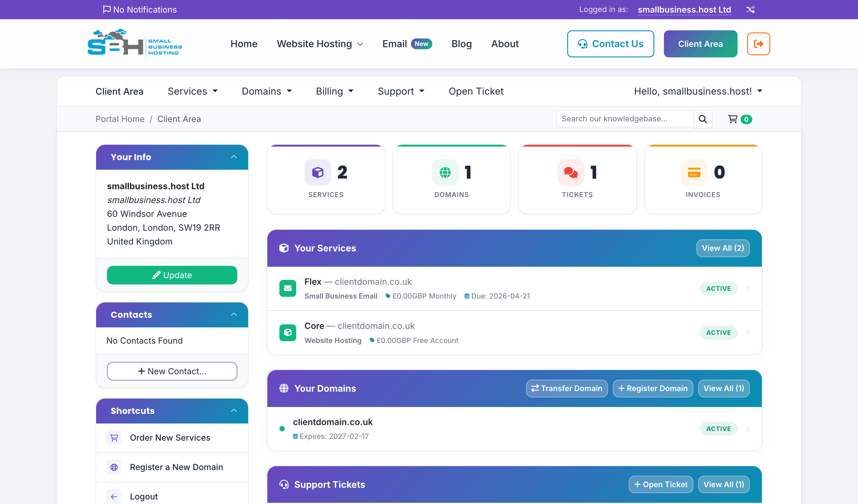This screenshot has width=858, height=504.
Task: Open the clientdomain.co.uk domain row
Action: click(x=514, y=429)
